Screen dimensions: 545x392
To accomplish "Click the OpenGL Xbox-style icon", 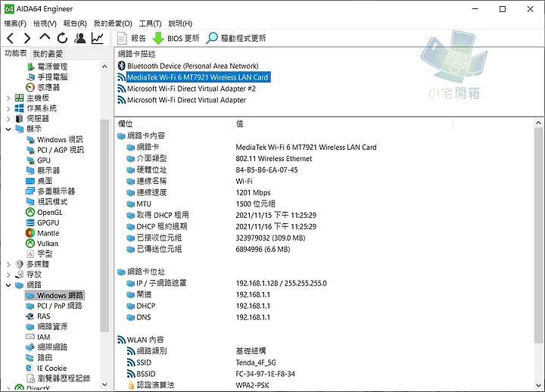I will pyautogui.click(x=30, y=213).
